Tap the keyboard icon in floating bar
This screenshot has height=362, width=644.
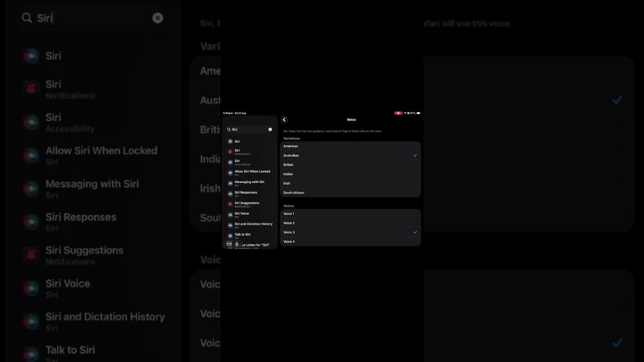[x=229, y=244]
